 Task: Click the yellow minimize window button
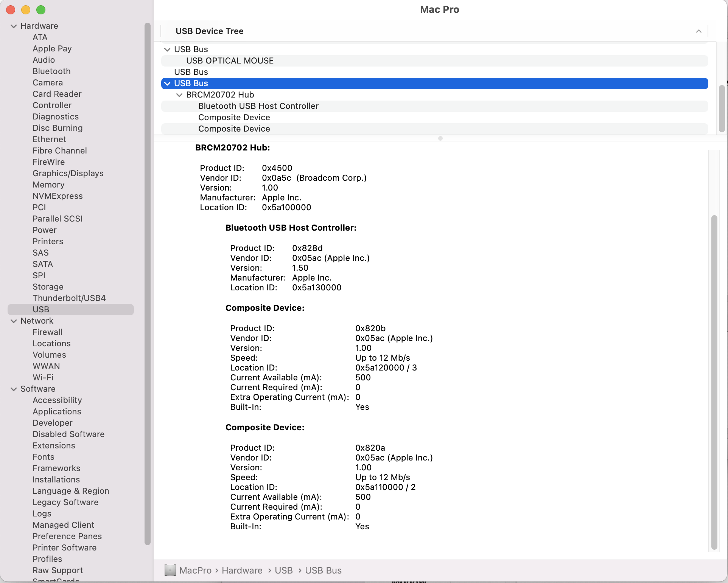pyautogui.click(x=26, y=10)
